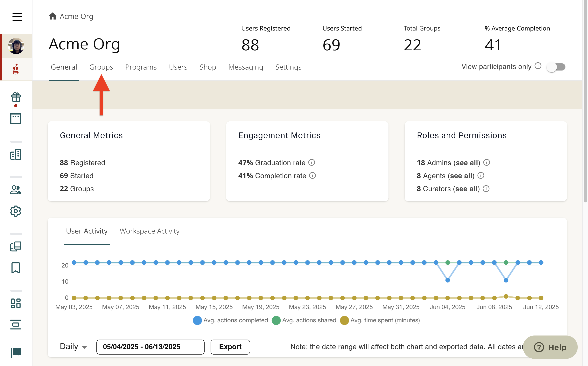Click the 'Users Registered' header stat
This screenshot has height=366, width=588.
266,39
